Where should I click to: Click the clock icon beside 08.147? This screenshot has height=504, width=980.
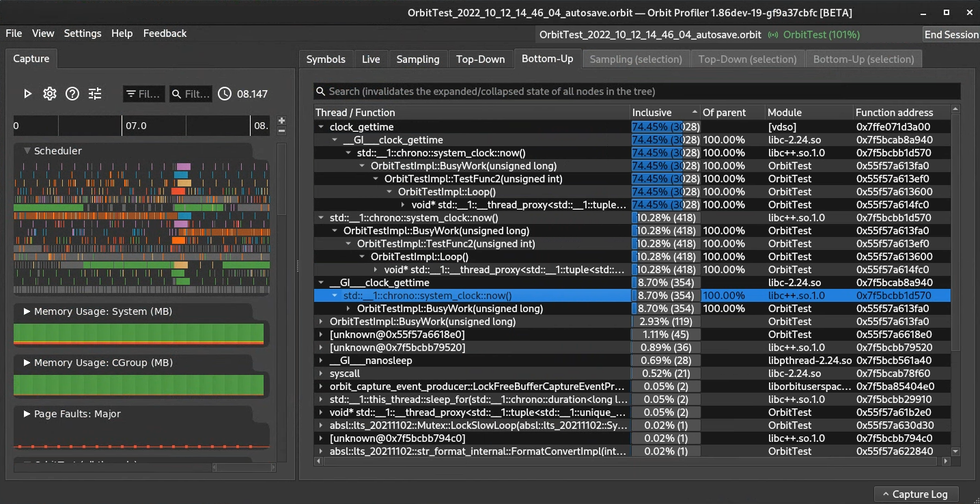tap(225, 94)
